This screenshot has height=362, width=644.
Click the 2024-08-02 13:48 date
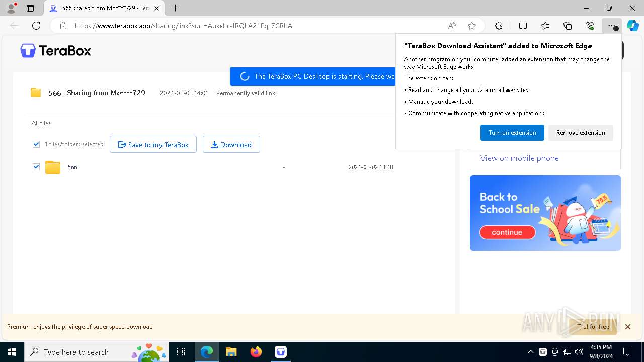click(x=371, y=167)
